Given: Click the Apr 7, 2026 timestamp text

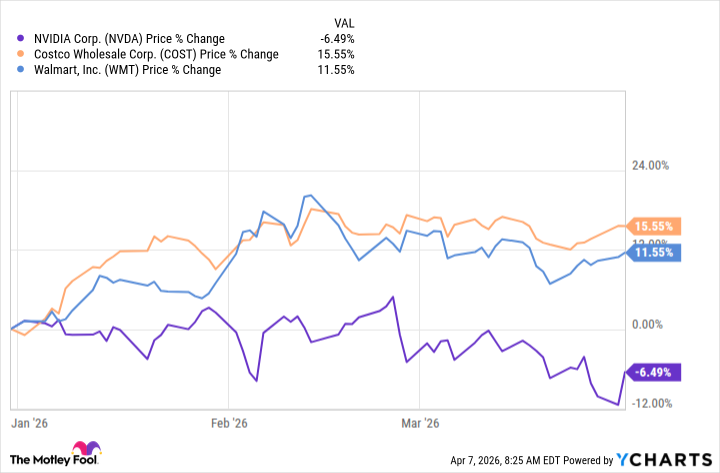Looking at the screenshot, I should tap(500, 460).
